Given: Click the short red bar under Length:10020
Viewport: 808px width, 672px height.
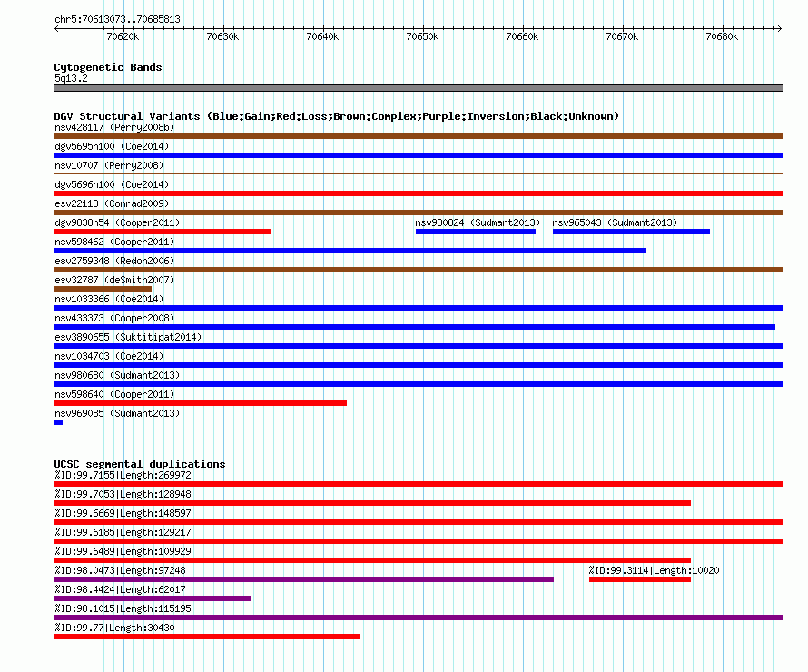Looking at the screenshot, I should [x=640, y=579].
